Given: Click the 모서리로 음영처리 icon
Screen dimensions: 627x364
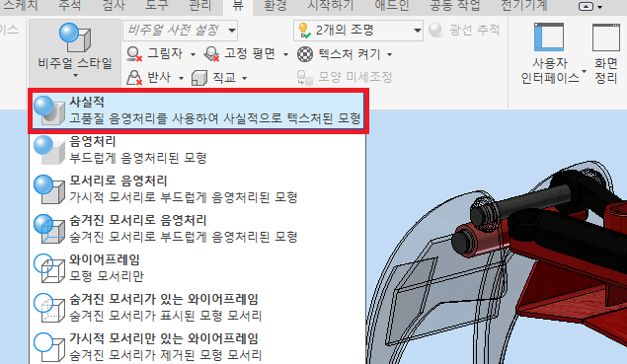Looking at the screenshot, I should click(49, 189).
